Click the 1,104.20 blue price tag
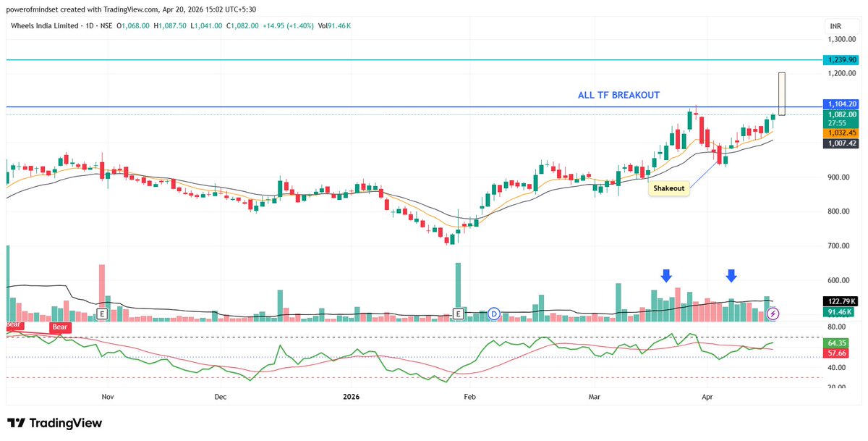Image resolution: width=868 pixels, height=441 pixels. (x=841, y=104)
